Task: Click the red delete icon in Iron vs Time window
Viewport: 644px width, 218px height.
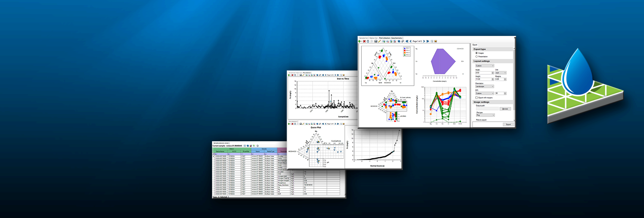Action: [x=292, y=75]
